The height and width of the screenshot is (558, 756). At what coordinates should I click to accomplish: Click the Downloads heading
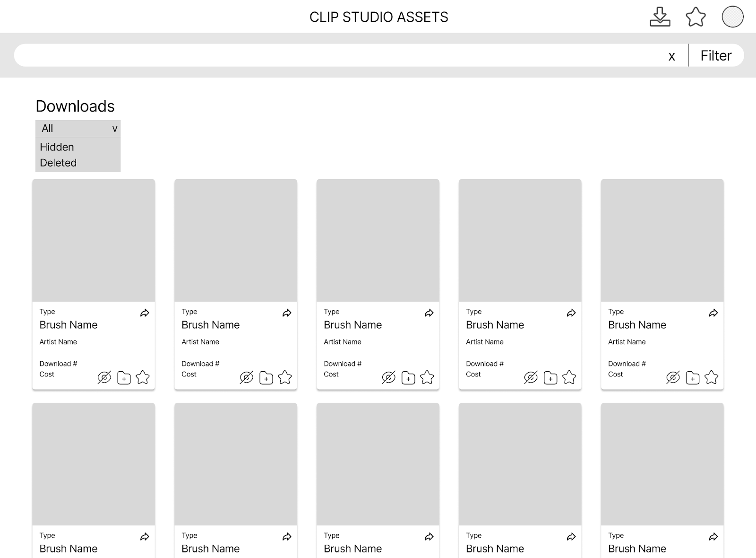tap(75, 106)
